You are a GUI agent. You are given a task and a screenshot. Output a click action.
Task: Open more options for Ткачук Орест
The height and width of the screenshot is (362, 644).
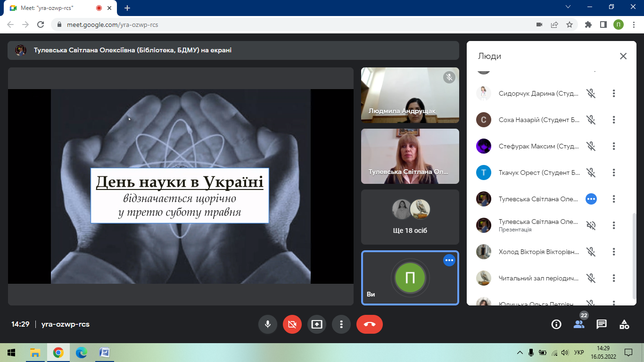click(614, 173)
